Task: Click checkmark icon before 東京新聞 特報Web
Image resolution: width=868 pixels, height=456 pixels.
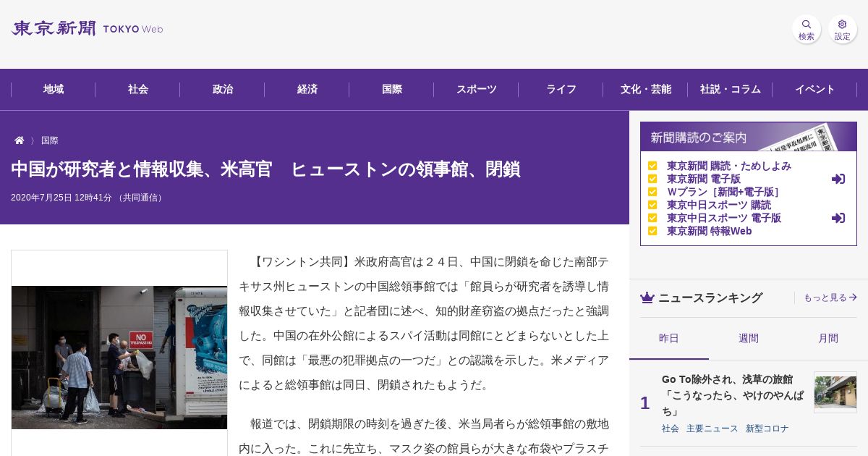Action: pyautogui.click(x=652, y=231)
